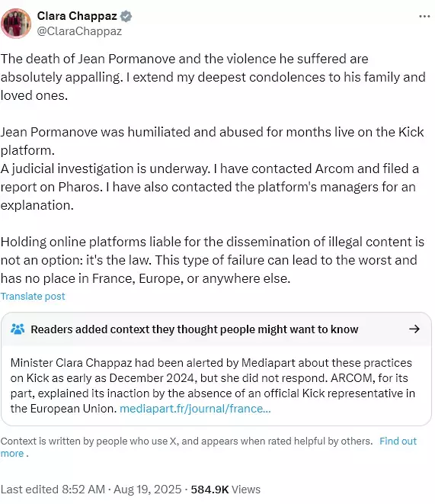Open the Clara Chappaz display name
The height and width of the screenshot is (504, 435).
(x=77, y=16)
